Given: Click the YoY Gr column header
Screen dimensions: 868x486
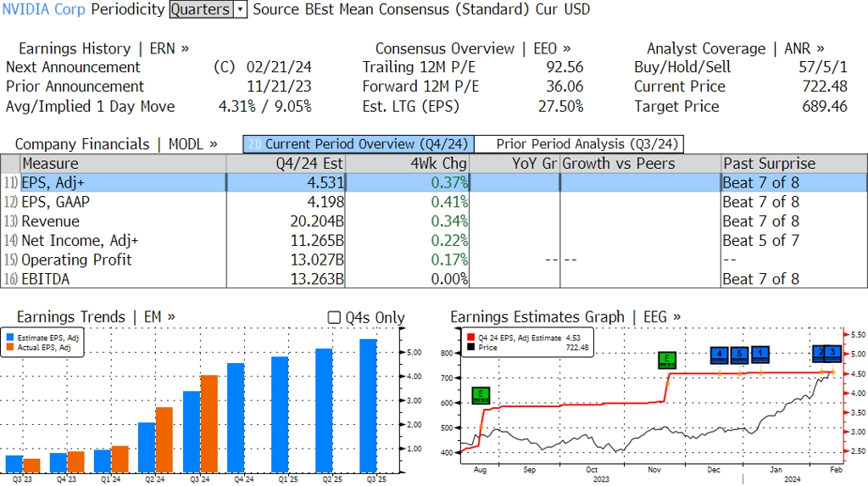Looking at the screenshot, I should 515,164.
